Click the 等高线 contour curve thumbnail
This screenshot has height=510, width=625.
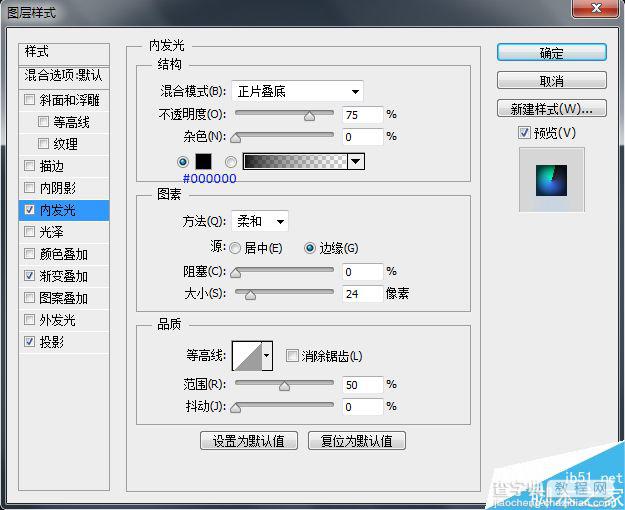click(247, 355)
